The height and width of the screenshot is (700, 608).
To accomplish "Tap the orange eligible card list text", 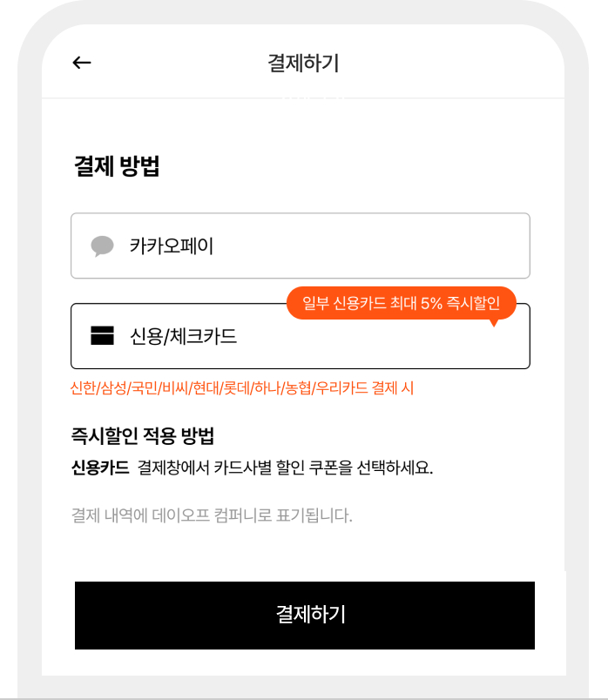I will 242,388.
